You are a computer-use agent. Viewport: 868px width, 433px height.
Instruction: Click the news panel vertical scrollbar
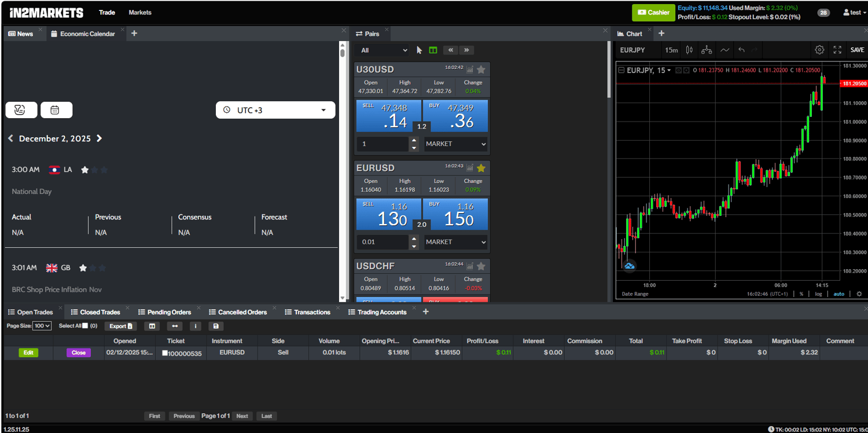(x=342, y=174)
